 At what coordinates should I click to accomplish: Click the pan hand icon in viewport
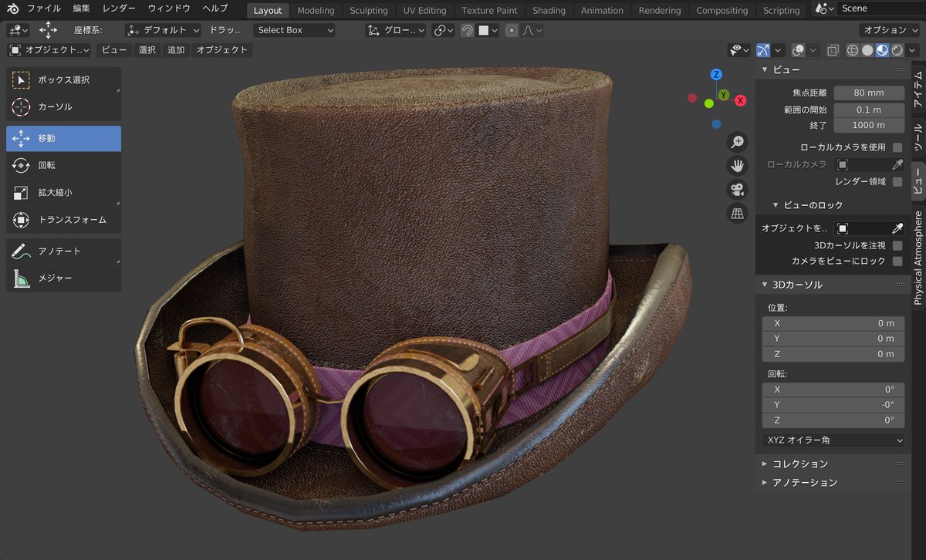738,166
